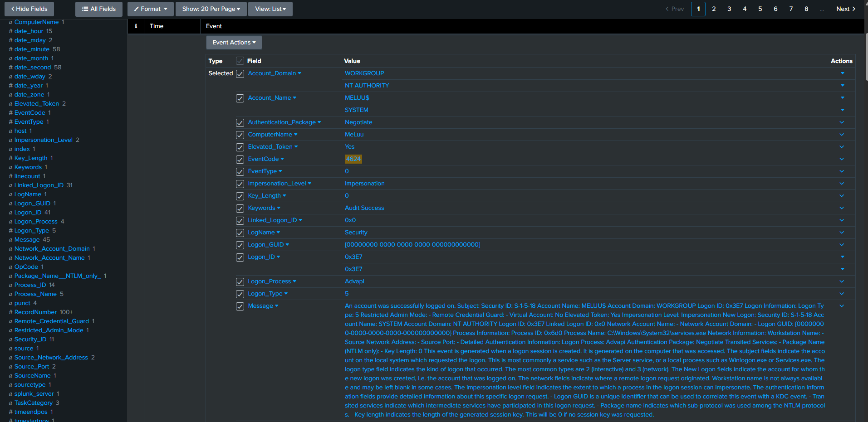868x422 pixels.
Task: Select current page 1 in pagination
Action: point(698,9)
